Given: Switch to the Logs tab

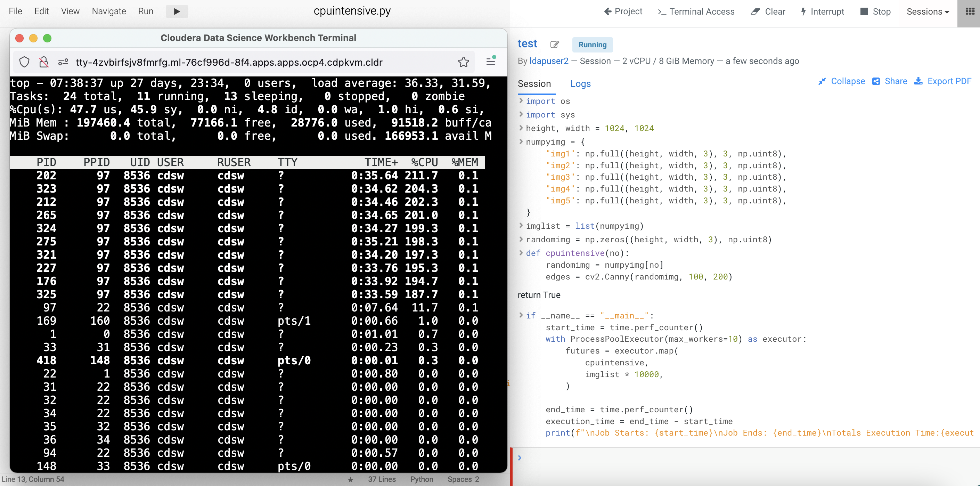Looking at the screenshot, I should pos(580,84).
